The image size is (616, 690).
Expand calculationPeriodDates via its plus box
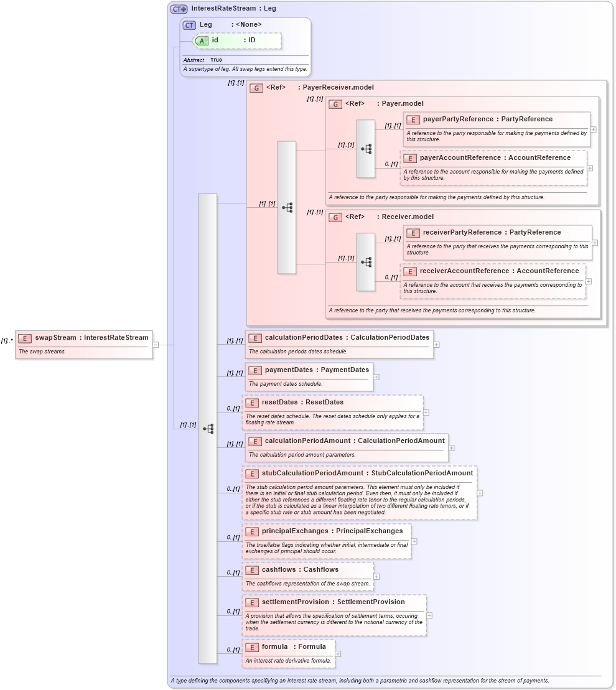pyautogui.click(x=437, y=344)
